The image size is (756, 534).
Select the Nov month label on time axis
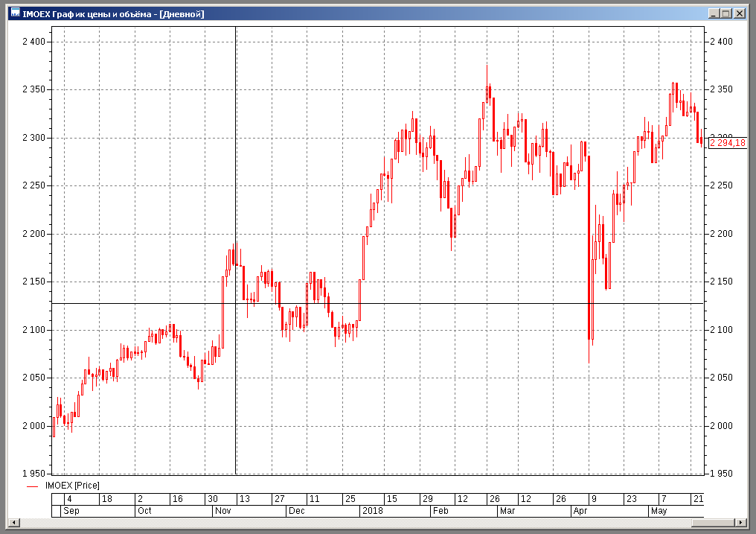pyautogui.click(x=222, y=511)
